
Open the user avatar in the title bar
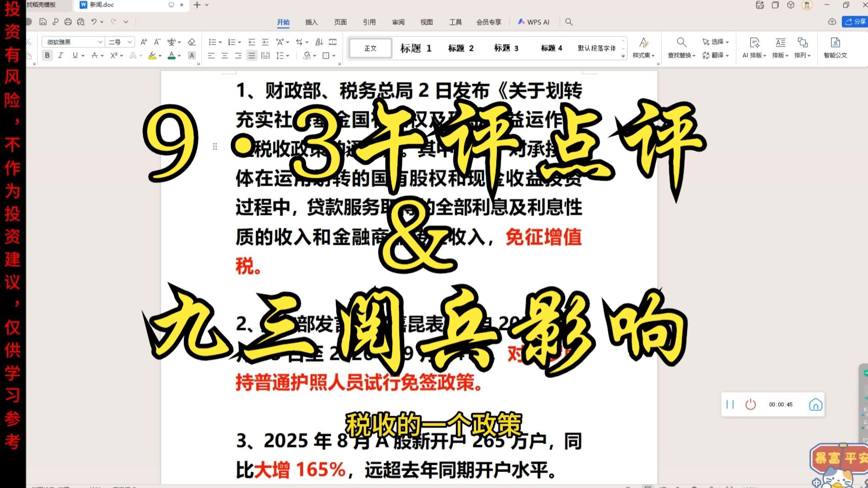point(807,5)
